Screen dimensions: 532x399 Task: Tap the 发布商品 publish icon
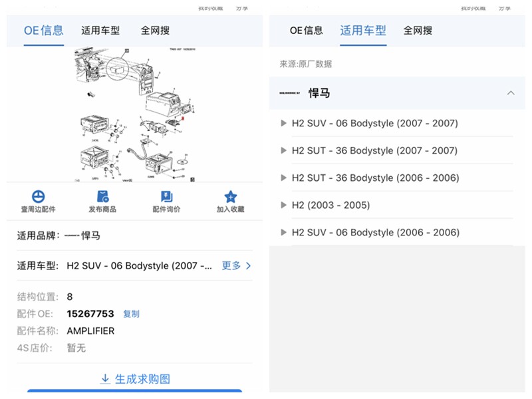click(x=102, y=196)
